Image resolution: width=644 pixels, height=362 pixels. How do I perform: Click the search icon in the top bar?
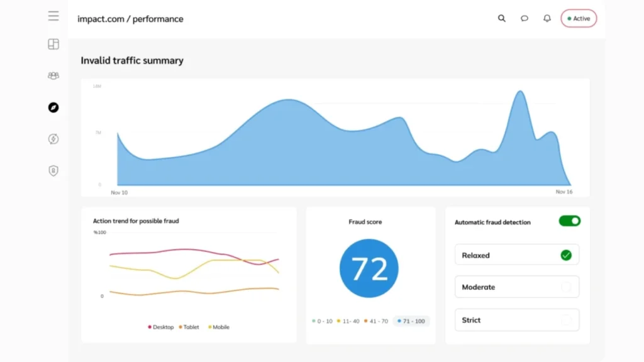[x=501, y=18]
